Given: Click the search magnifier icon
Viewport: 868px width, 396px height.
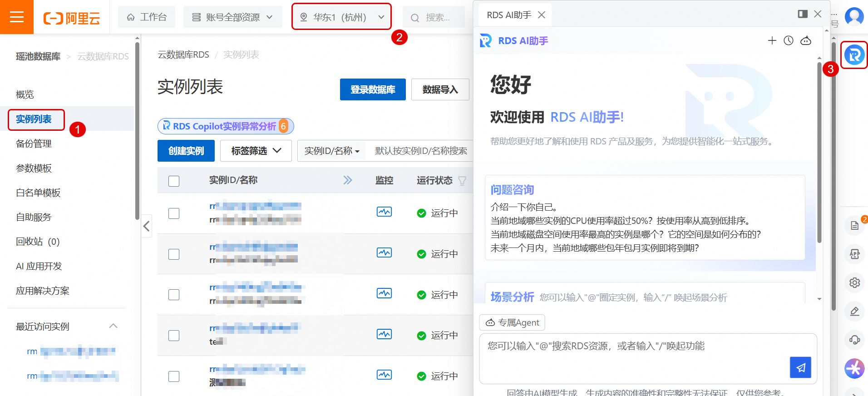Looking at the screenshot, I should (415, 18).
